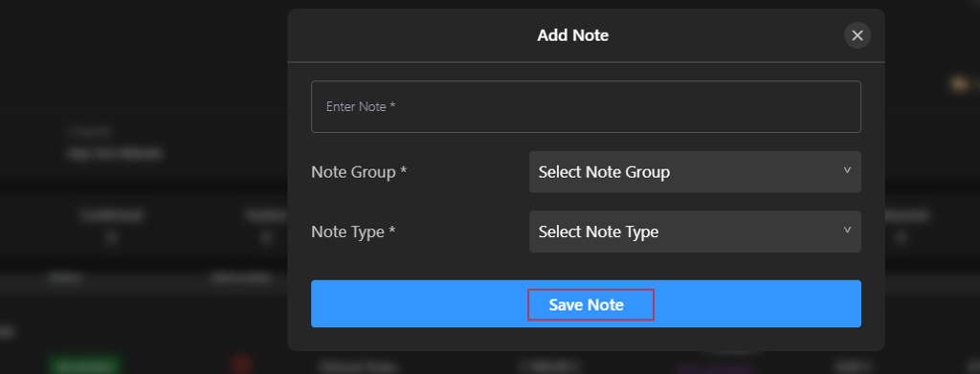Open the Select Note Type dropdown
The image size is (980, 374).
tap(695, 231)
